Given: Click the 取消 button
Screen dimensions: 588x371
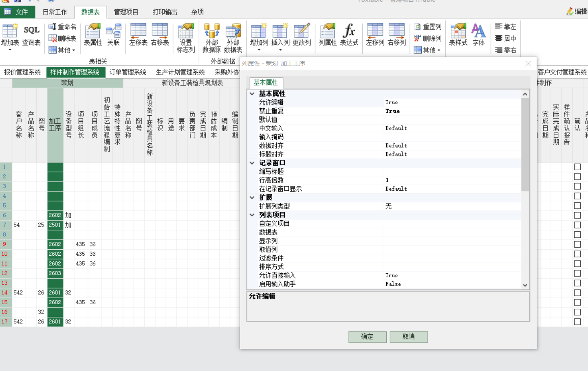Looking at the screenshot, I should pyautogui.click(x=408, y=337).
